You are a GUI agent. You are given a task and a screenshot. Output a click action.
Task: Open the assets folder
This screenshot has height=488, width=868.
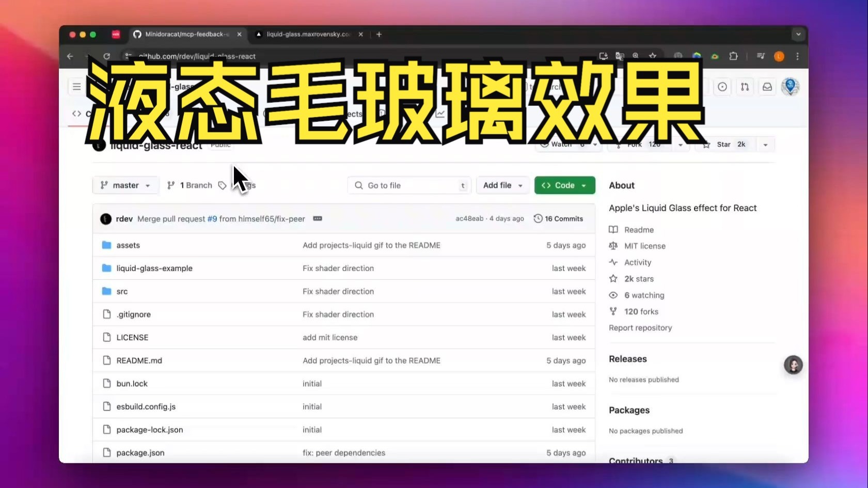point(128,245)
